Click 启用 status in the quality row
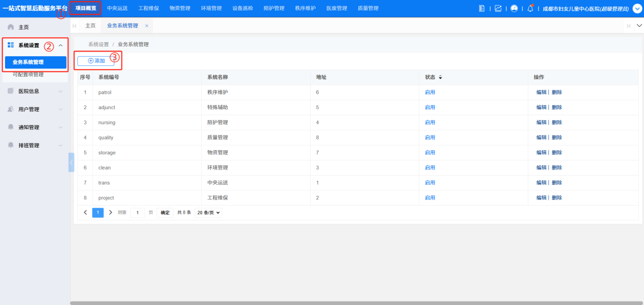The width and height of the screenshot is (644, 305). click(430, 138)
